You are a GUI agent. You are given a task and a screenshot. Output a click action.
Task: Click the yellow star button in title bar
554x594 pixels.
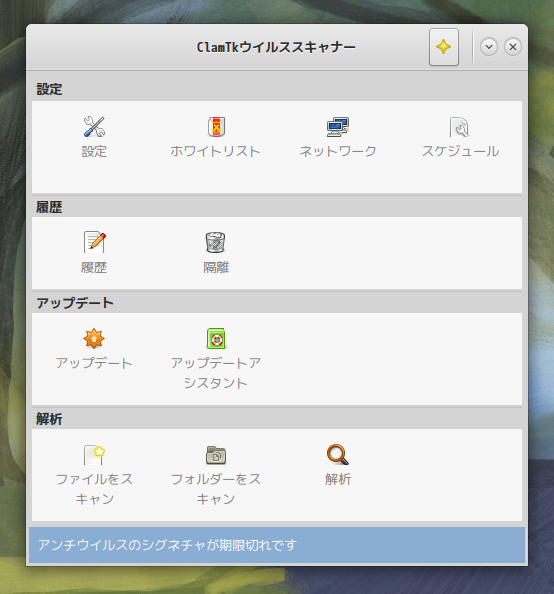(x=444, y=47)
